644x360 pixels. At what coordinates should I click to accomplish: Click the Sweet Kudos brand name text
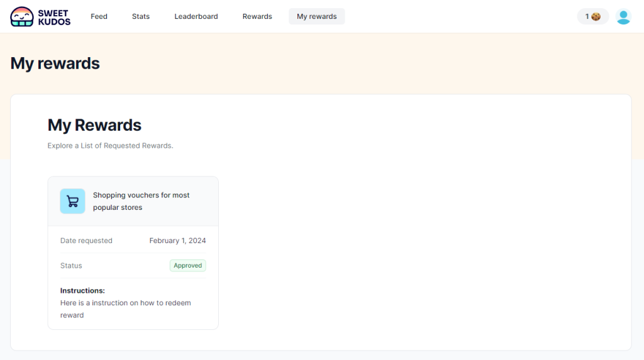(54, 17)
